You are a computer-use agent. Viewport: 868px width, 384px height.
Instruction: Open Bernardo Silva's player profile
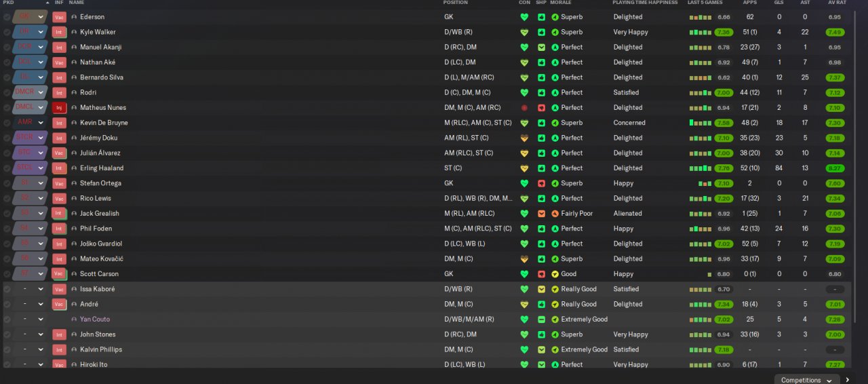pos(102,77)
